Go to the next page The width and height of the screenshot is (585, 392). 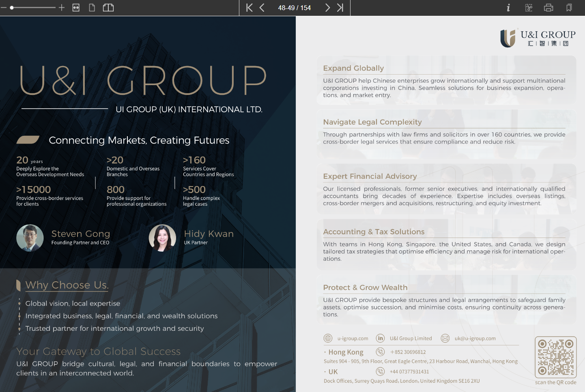pyautogui.click(x=327, y=8)
